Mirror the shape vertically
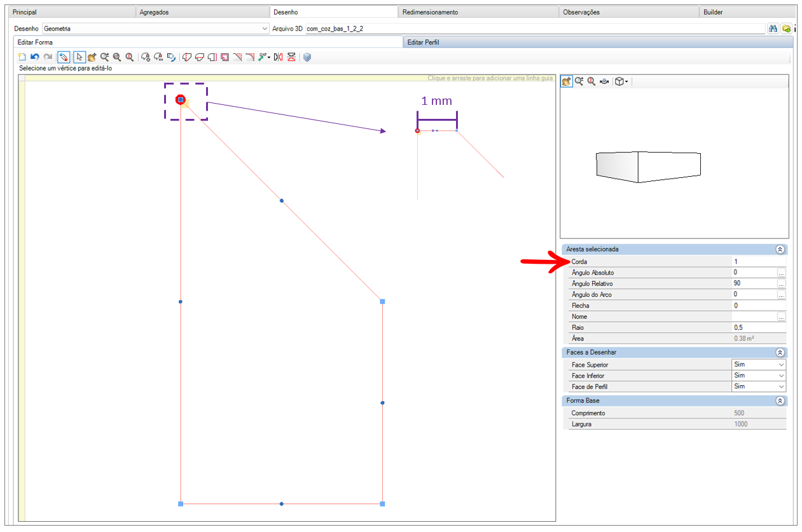This screenshot has width=802, height=532. click(291, 57)
